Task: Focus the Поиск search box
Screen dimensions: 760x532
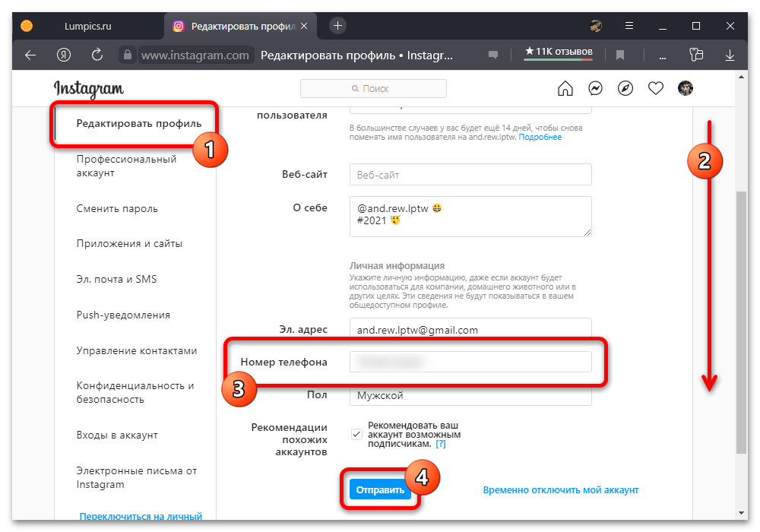Action: [x=373, y=89]
